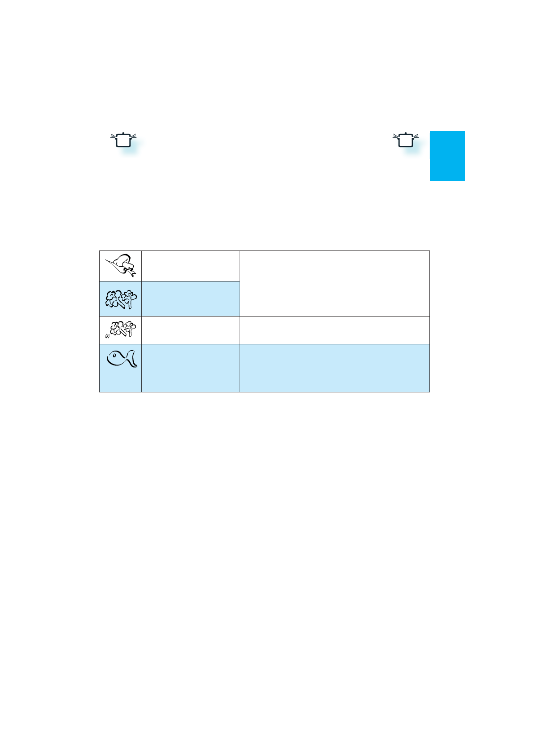This screenshot has width=534, height=756.
Task: Click the middle cell beside frozen broccoli icon
Action: (x=190, y=330)
